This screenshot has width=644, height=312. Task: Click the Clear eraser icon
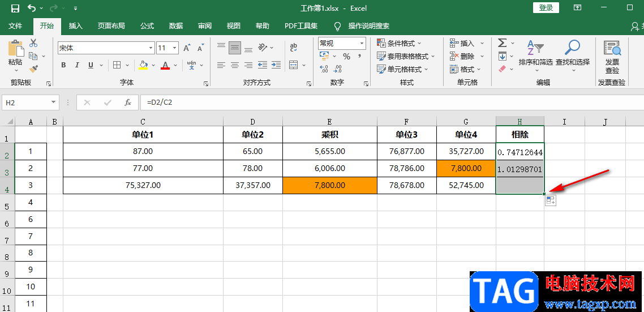[x=502, y=69]
